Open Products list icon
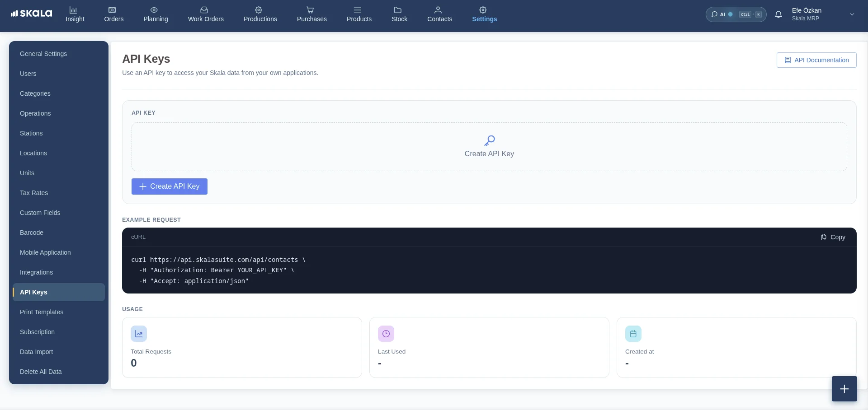 tap(358, 10)
